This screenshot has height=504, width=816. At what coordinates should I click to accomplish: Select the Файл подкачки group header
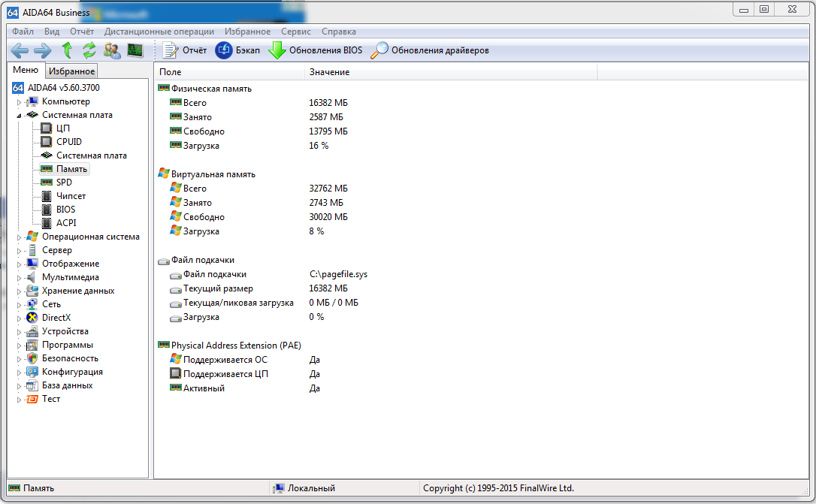[196, 260]
